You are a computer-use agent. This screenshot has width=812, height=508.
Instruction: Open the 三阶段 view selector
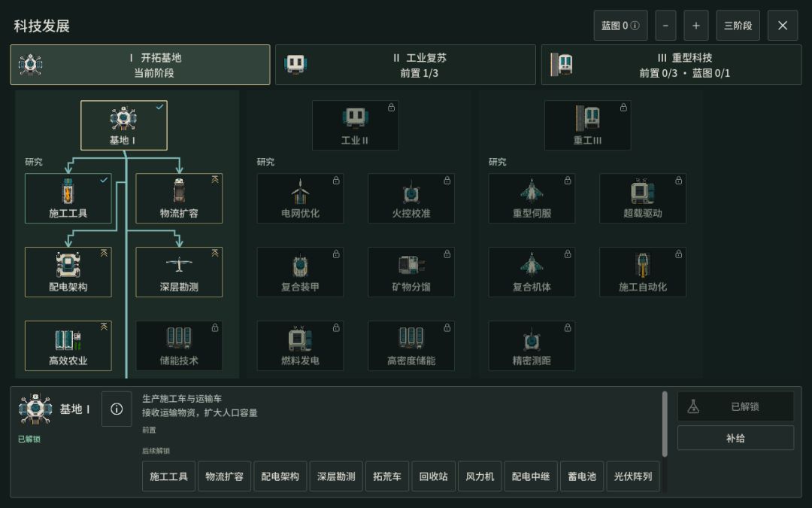click(x=738, y=26)
